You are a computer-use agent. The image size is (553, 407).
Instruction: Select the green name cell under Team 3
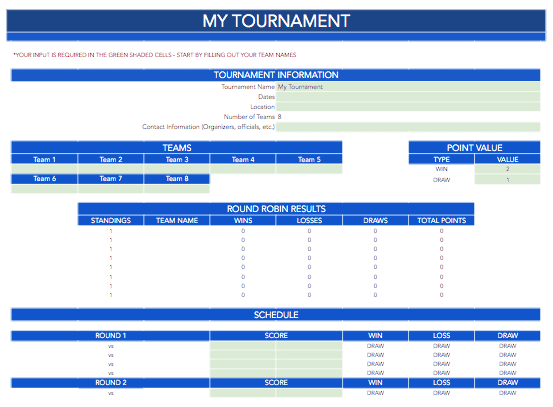[177, 169]
